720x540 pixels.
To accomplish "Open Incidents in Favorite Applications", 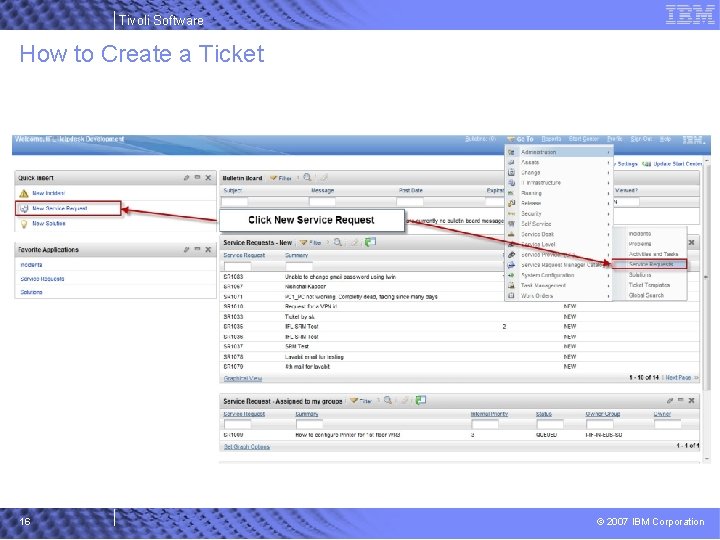I will 31,265.
